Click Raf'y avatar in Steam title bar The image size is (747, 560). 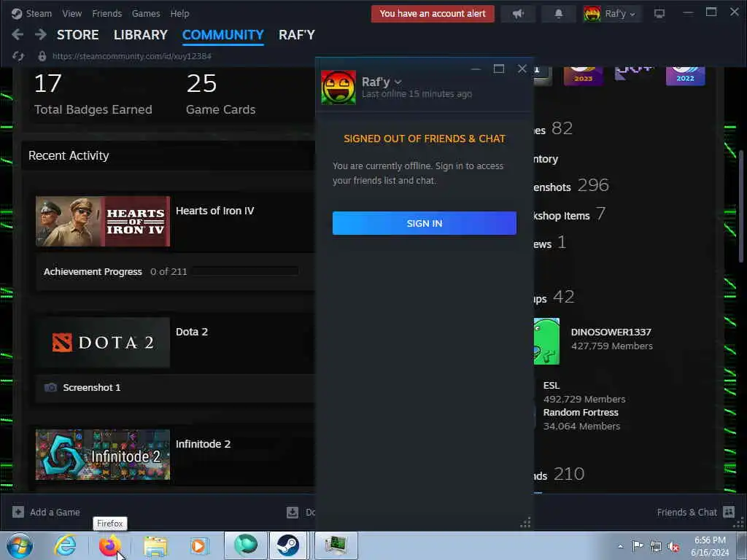(x=592, y=14)
